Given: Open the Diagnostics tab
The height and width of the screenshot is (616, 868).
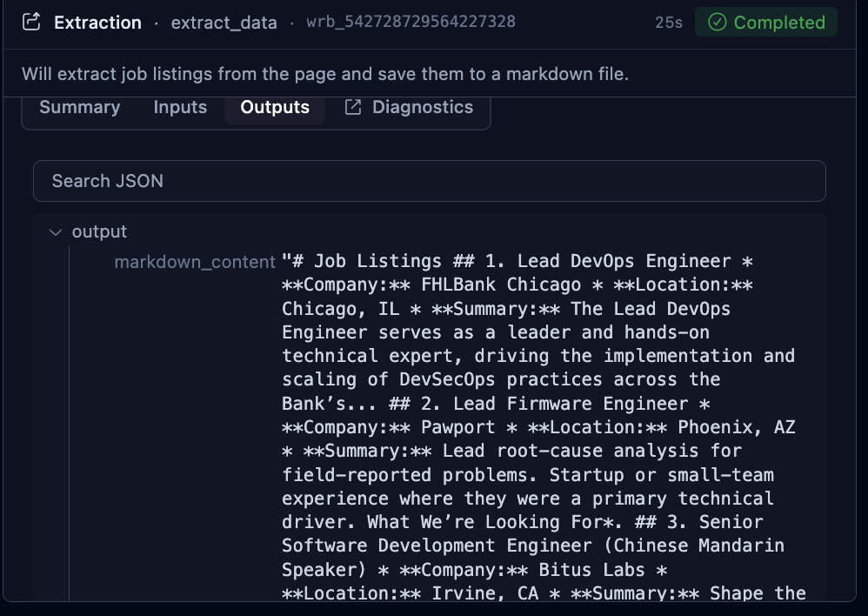Looking at the screenshot, I should pos(409,107).
